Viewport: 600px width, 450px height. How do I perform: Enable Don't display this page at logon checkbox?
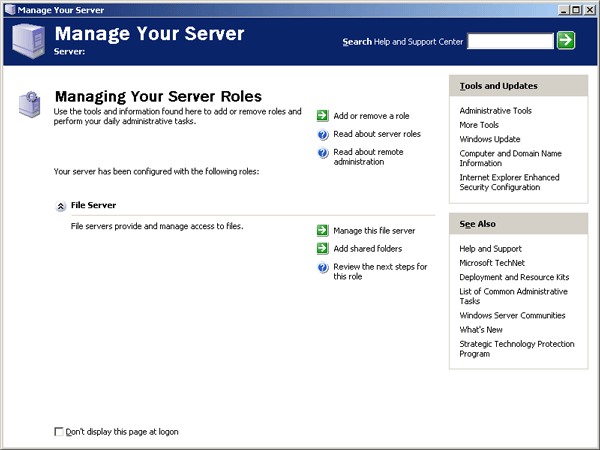click(59, 432)
